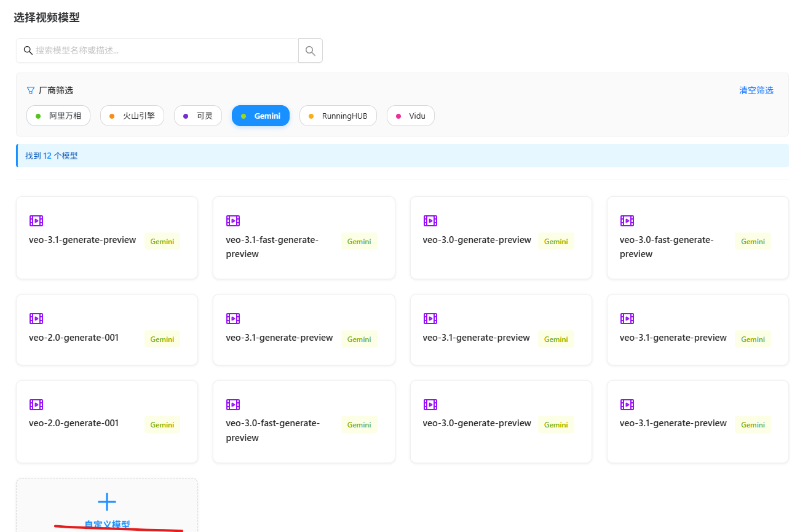
Task: Click the pink dot on the Vidu chip
Action: 398,116
